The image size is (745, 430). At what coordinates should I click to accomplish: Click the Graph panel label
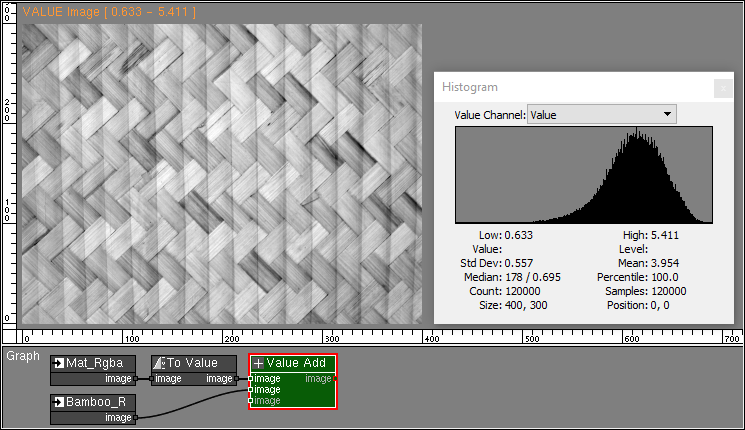point(23,355)
